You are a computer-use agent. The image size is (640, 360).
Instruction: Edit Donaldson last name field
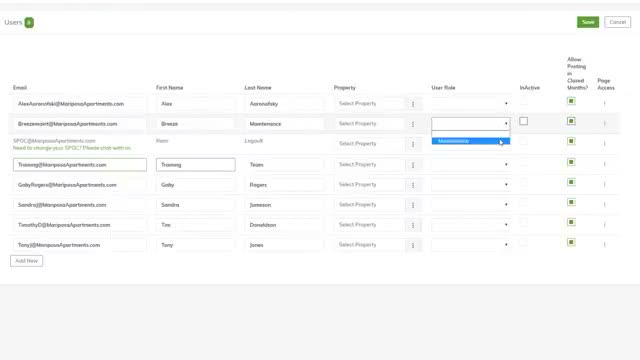284,224
